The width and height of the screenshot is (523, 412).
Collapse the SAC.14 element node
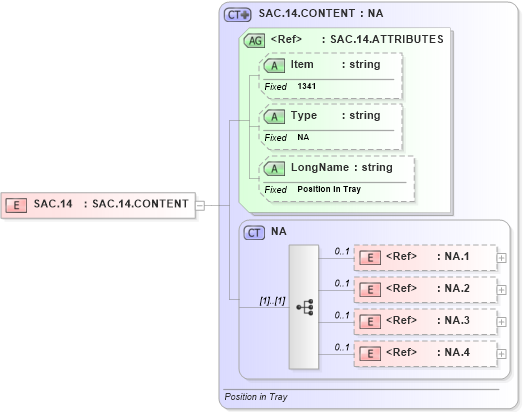pyautogui.click(x=200, y=205)
